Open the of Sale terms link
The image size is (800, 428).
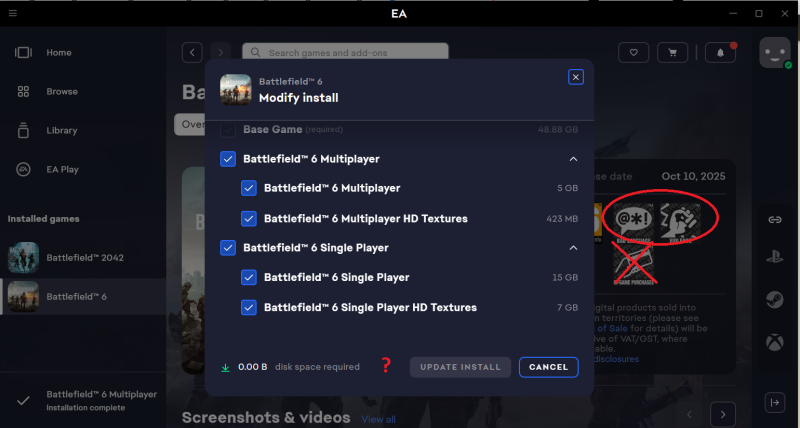click(612, 329)
